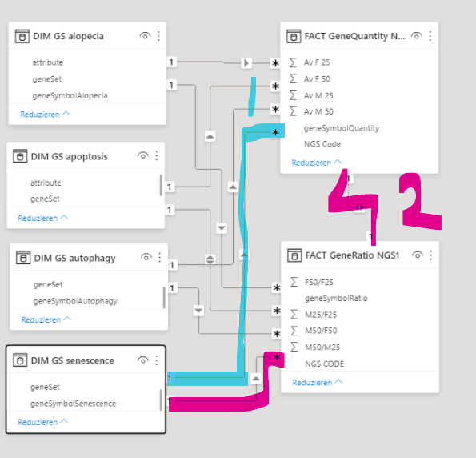Screen dimensions: 476x458
Task: Open more options for DIM GS senescence
Action: click(156, 360)
